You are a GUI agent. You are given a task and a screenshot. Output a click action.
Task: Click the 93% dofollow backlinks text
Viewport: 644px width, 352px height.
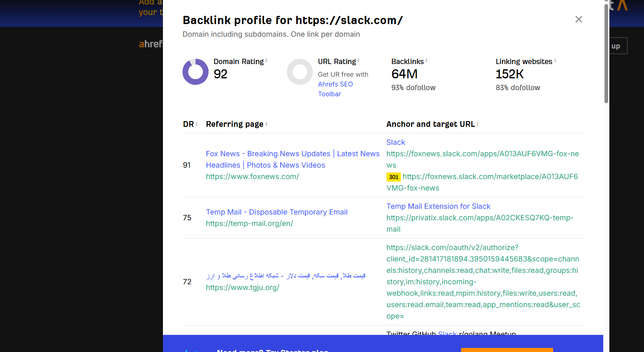click(413, 88)
